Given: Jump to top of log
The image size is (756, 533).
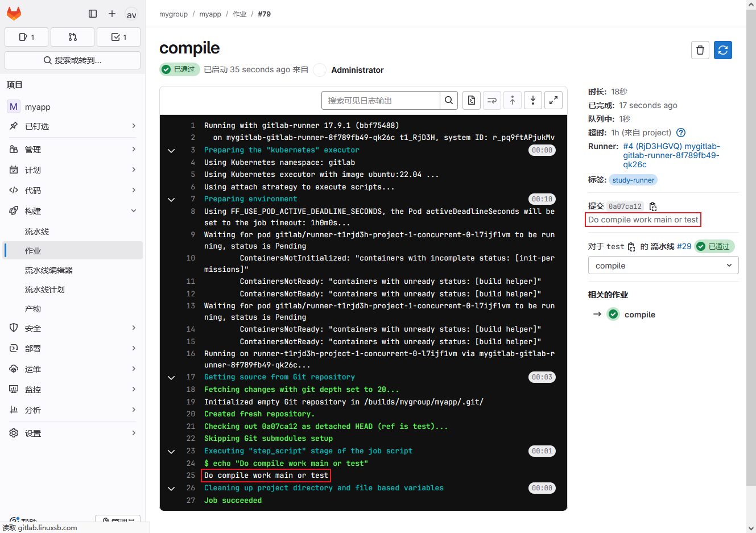Looking at the screenshot, I should [x=513, y=100].
